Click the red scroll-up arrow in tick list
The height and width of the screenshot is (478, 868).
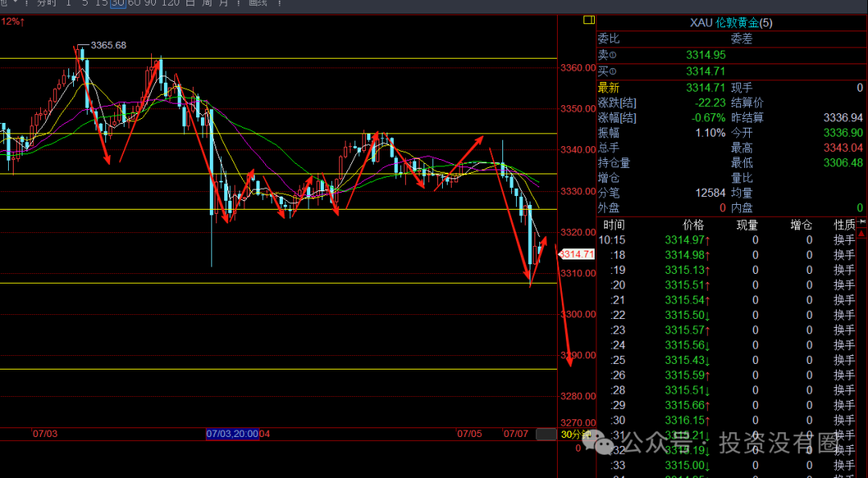[862, 235]
